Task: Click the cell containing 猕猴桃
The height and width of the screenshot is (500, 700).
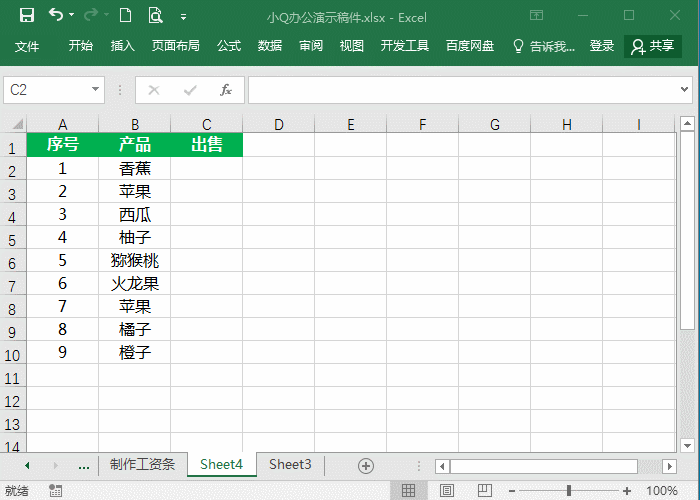Action: point(134,260)
